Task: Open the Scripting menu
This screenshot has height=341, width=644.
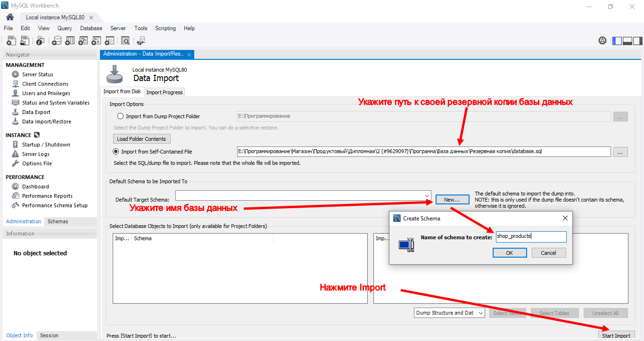Action: pos(165,28)
